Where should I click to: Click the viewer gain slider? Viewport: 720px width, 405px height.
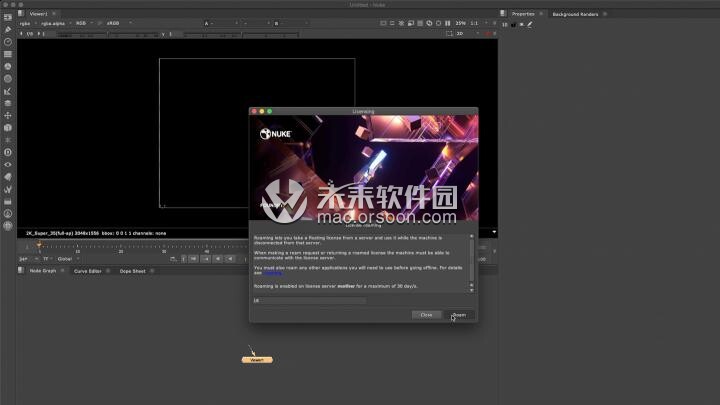click(x=107, y=34)
